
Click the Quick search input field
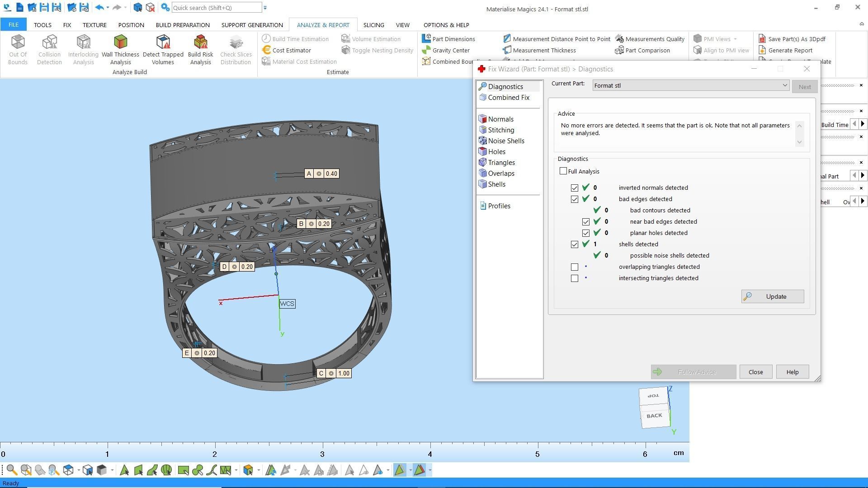216,8
